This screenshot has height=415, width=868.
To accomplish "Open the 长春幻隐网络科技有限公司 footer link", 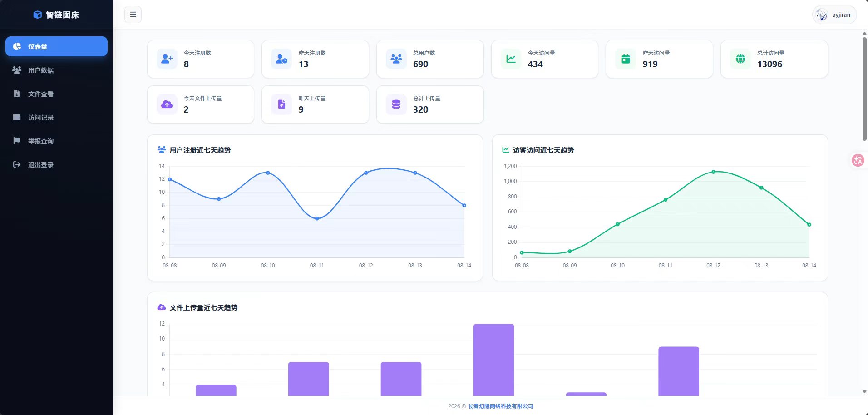I will 501,406.
